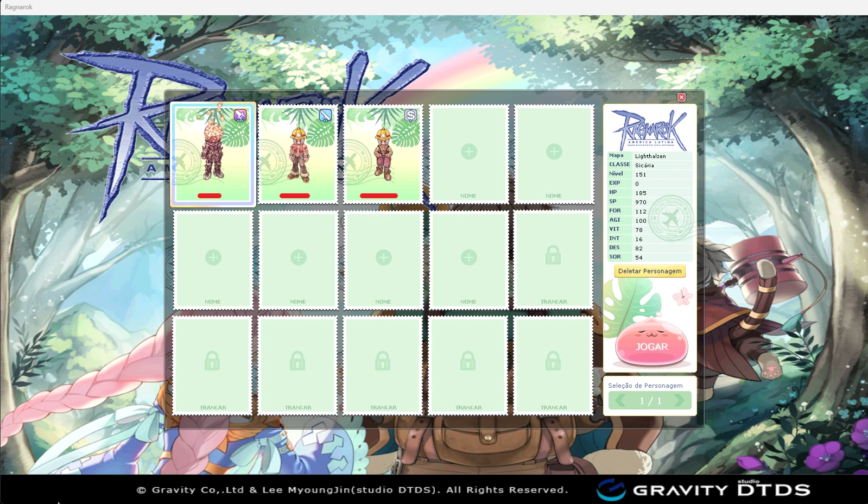Go to previous character page with left arrow

(620, 401)
